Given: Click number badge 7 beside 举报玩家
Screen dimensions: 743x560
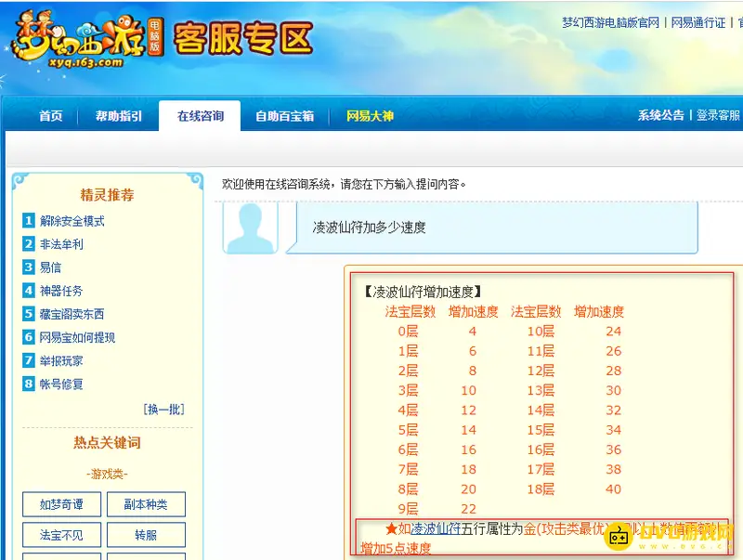Looking at the screenshot, I should click(29, 360).
